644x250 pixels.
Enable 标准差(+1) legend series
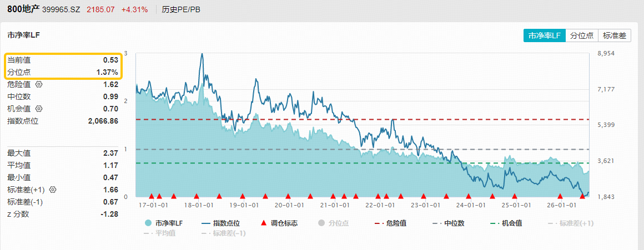(x=571, y=223)
